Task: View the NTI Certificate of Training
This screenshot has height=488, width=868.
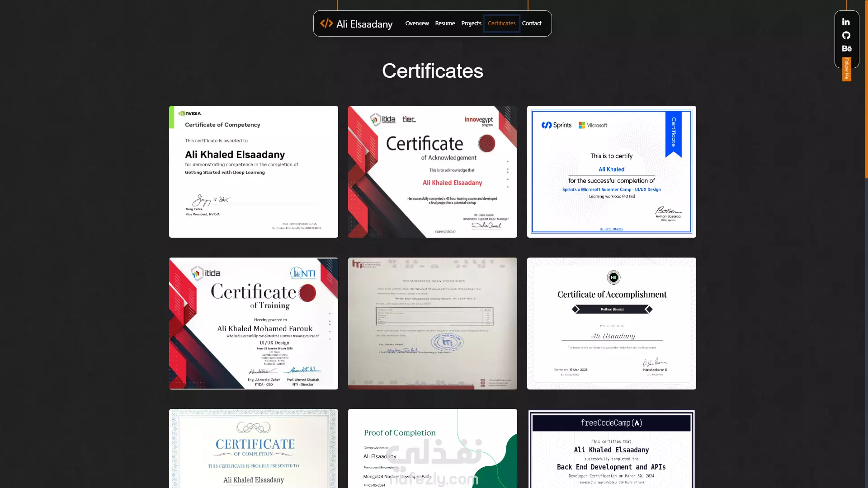Action: coord(254,324)
